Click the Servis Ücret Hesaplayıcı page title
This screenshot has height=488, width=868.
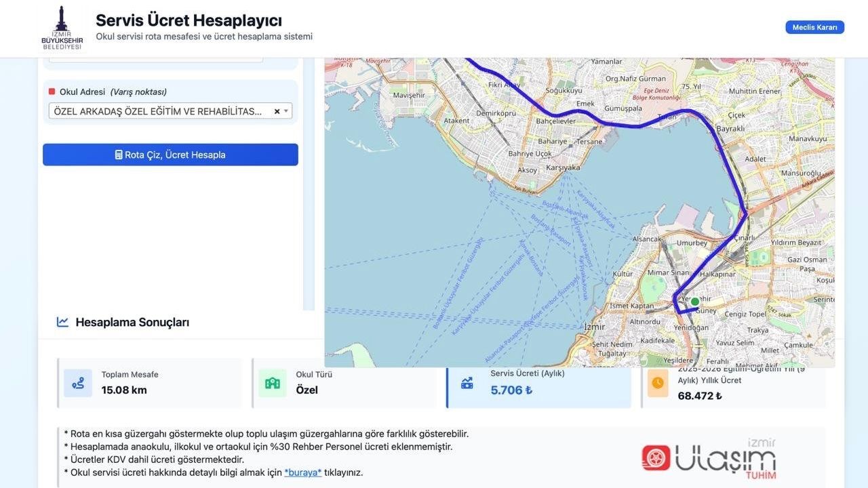click(189, 20)
